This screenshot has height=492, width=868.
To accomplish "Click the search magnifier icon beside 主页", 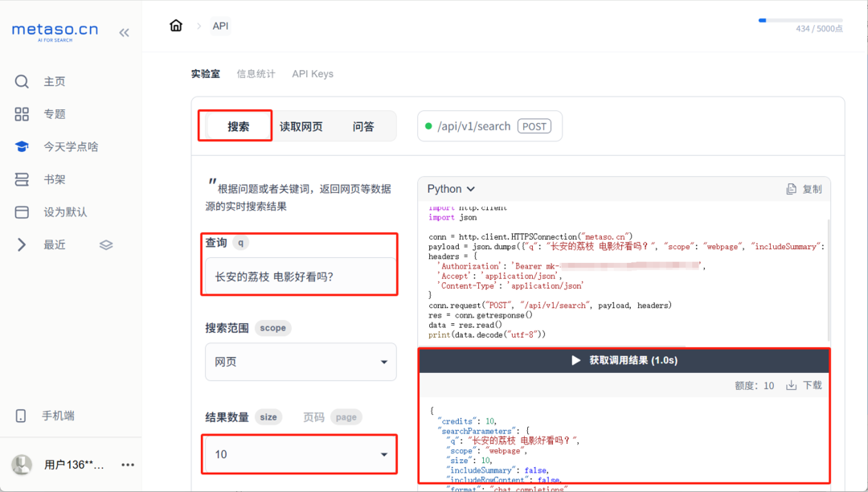I will pyautogui.click(x=22, y=81).
